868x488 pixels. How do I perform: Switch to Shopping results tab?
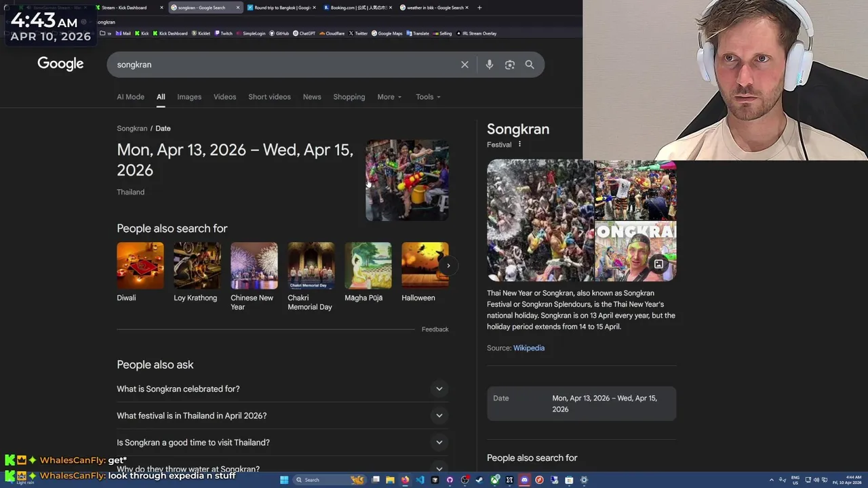pyautogui.click(x=349, y=97)
